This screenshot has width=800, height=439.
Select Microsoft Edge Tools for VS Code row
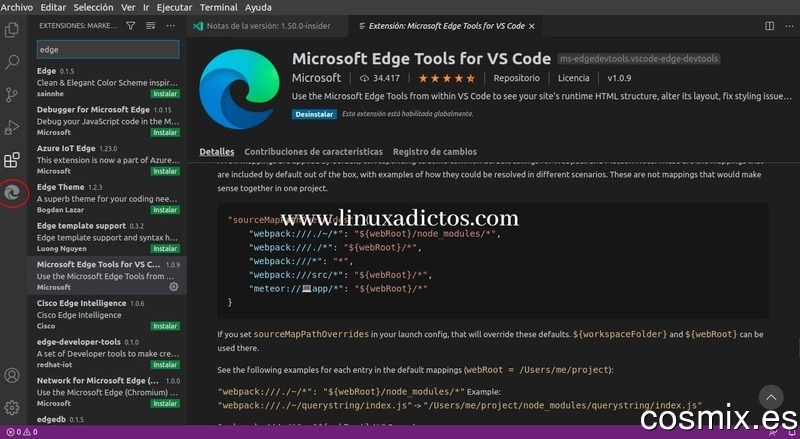107,276
